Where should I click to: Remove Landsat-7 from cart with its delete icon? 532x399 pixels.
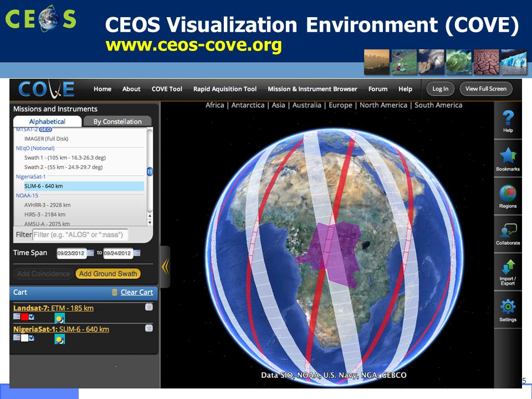pos(149,307)
